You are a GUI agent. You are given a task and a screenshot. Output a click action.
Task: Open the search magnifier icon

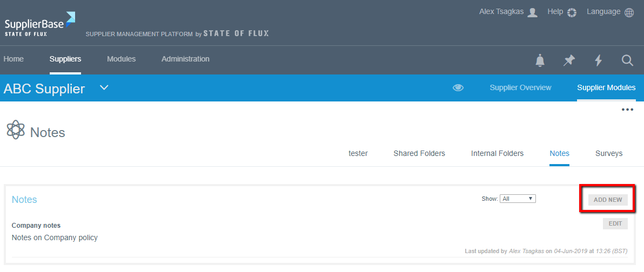(627, 60)
